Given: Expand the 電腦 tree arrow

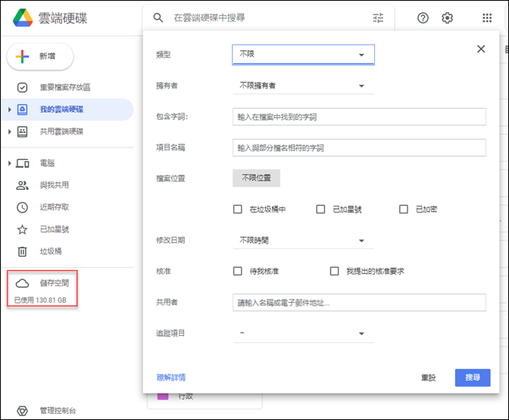Looking at the screenshot, I should tap(9, 163).
